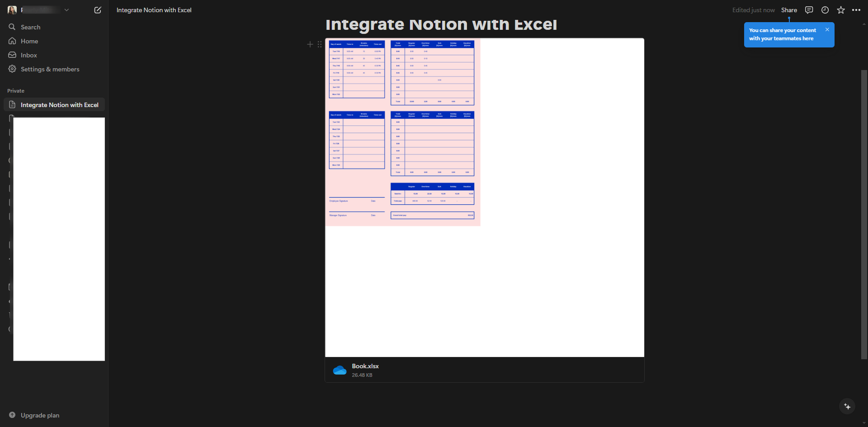Click the Share button

coord(789,10)
